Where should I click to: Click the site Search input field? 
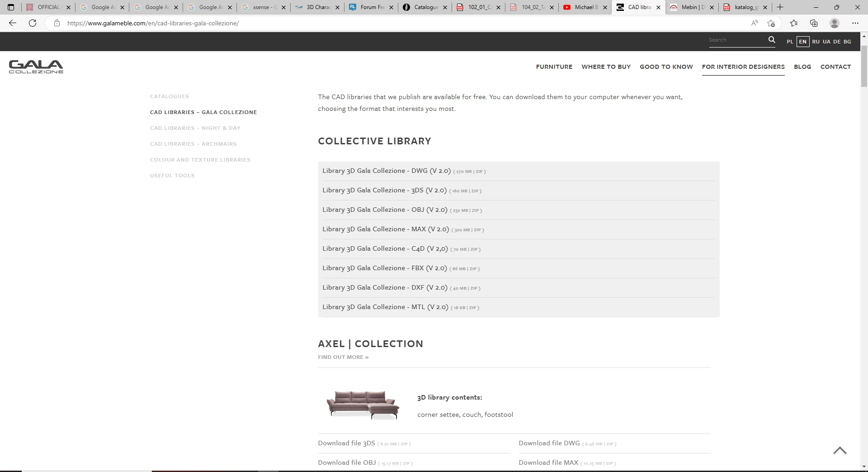[x=737, y=40]
